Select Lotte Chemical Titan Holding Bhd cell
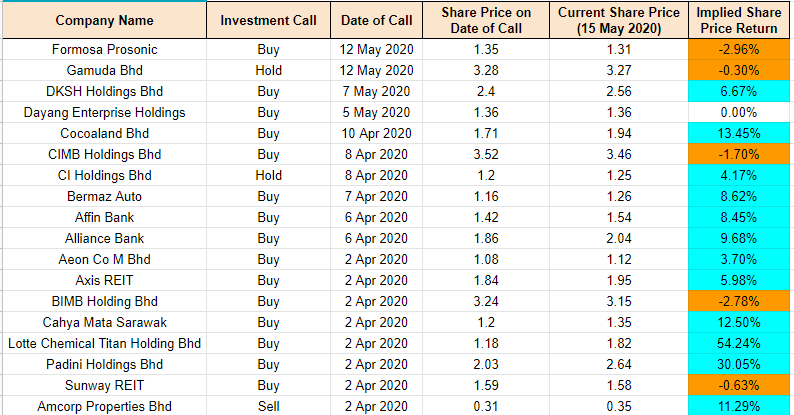This screenshot has height=415, width=794. (103, 343)
